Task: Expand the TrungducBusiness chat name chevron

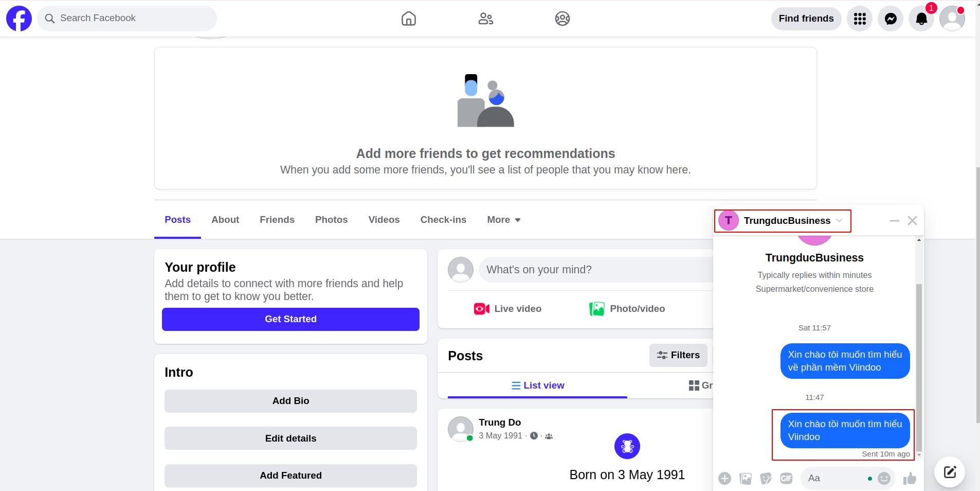Action: [x=839, y=221]
